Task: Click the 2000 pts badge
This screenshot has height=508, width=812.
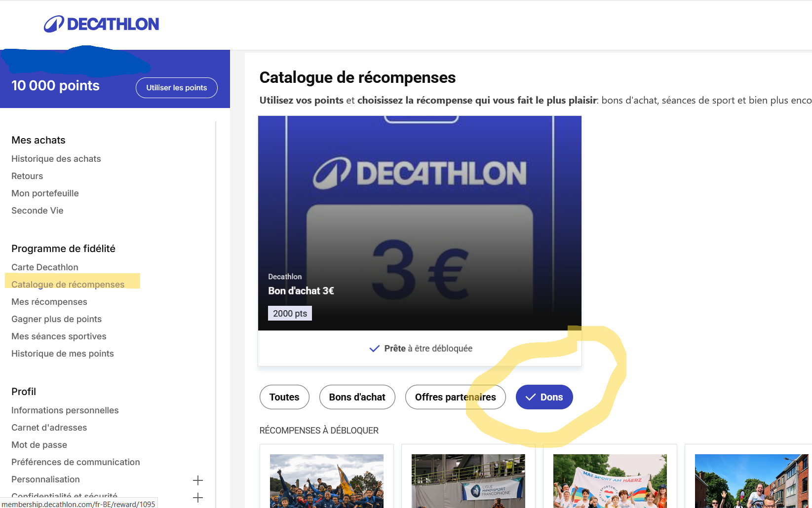Action: coord(290,313)
